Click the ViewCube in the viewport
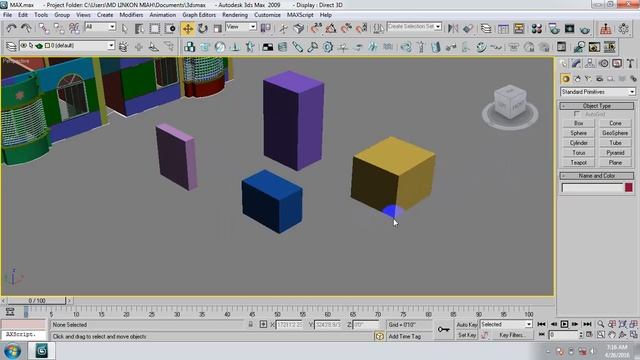The width and height of the screenshot is (640, 360). coord(510,102)
